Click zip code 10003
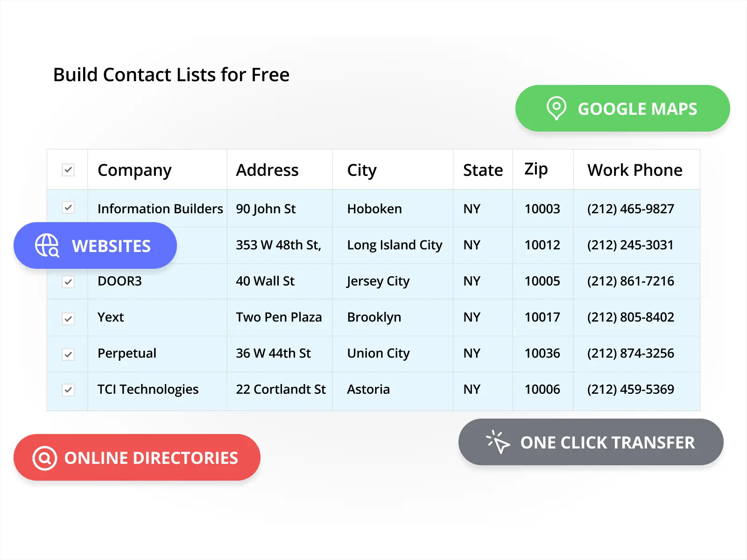Screen dimensions: 747x560 [x=542, y=209]
